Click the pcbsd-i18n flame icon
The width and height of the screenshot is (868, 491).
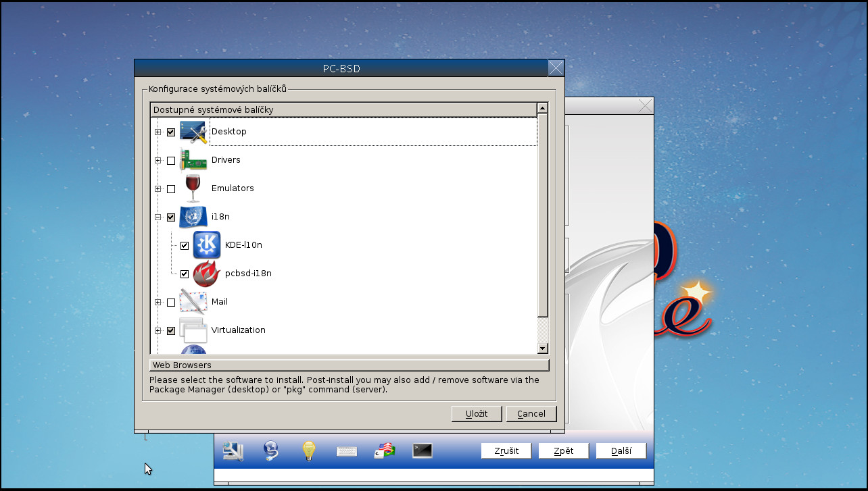(206, 274)
